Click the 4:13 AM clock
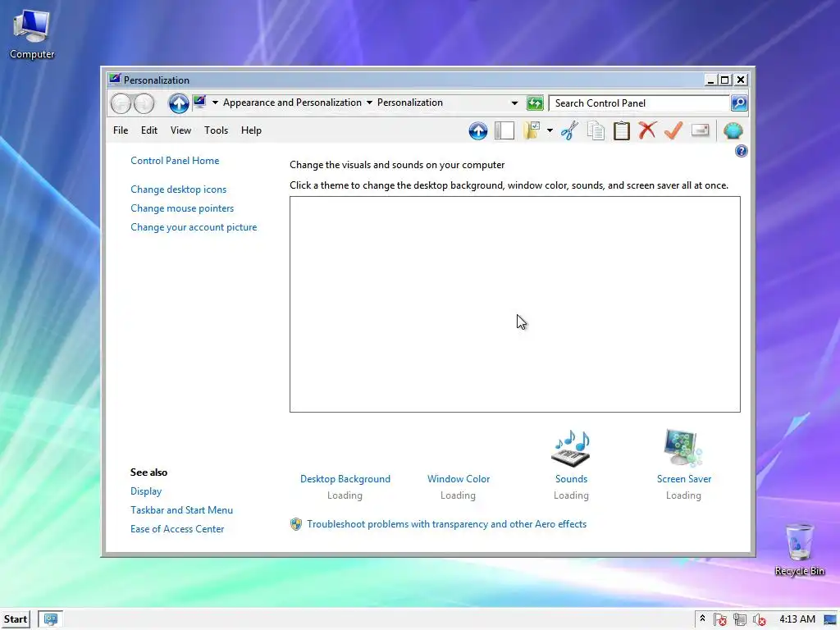Viewport: 840px width, 630px height. (797, 619)
